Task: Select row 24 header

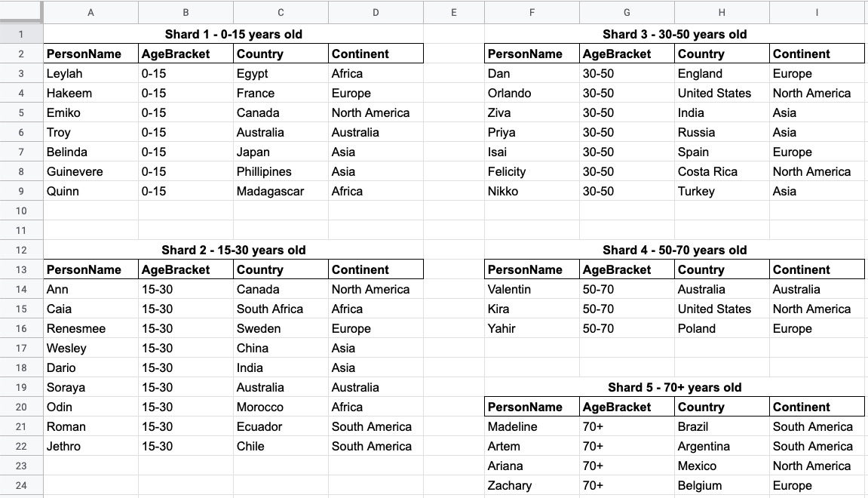Action: tap(21, 485)
